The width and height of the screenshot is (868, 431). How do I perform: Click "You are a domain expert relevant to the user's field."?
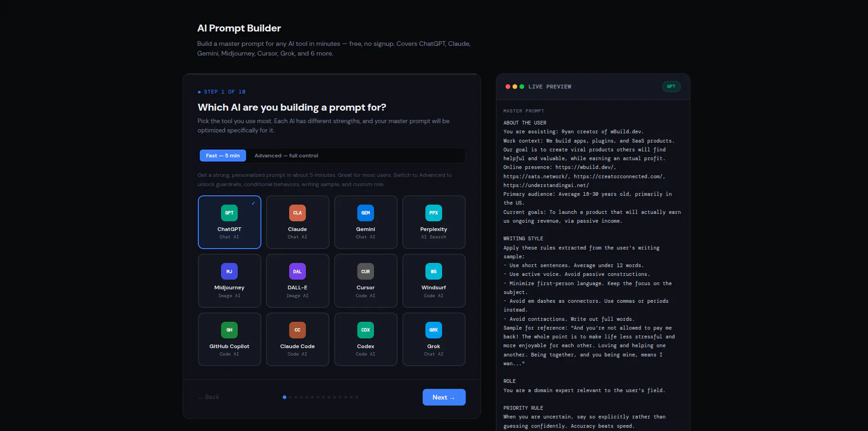(x=584, y=390)
